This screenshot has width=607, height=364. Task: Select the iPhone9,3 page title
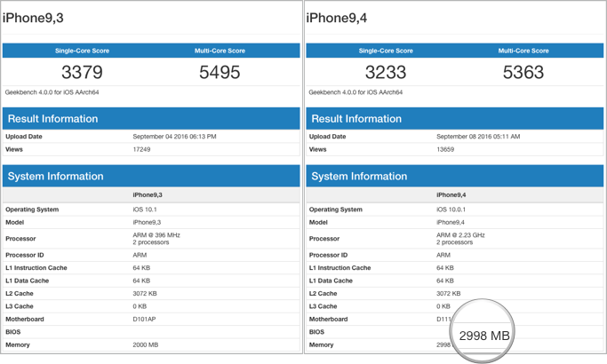coord(33,18)
